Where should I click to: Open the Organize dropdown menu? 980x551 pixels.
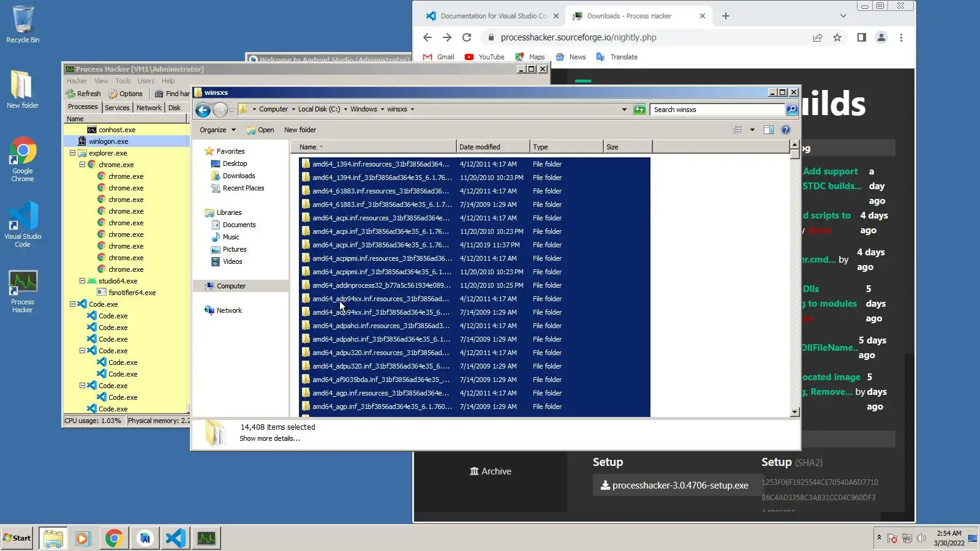point(217,130)
